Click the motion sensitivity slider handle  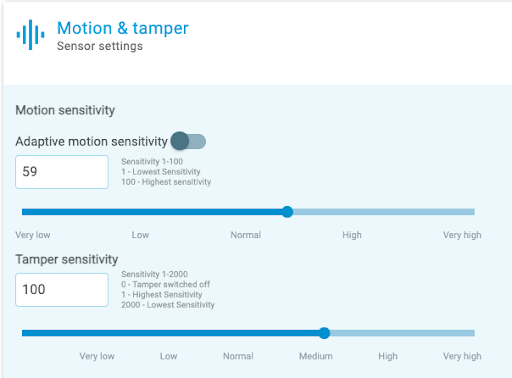(287, 212)
